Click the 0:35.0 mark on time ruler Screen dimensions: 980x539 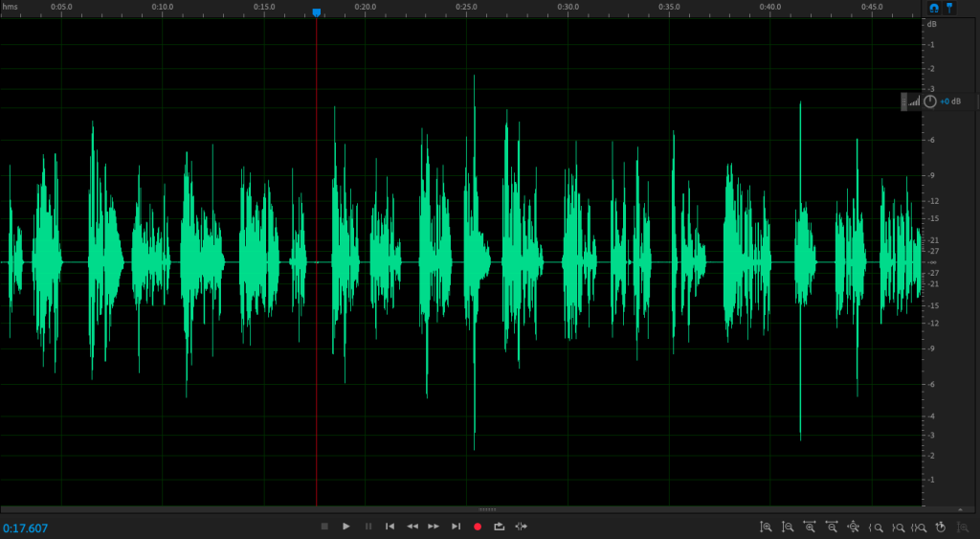point(669,7)
